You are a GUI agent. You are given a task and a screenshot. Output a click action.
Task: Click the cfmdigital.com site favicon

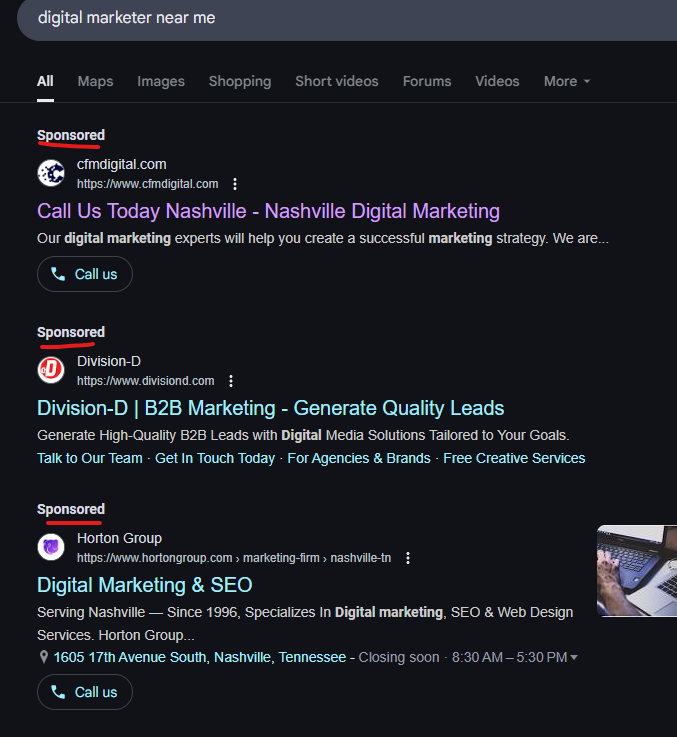[x=51, y=173]
